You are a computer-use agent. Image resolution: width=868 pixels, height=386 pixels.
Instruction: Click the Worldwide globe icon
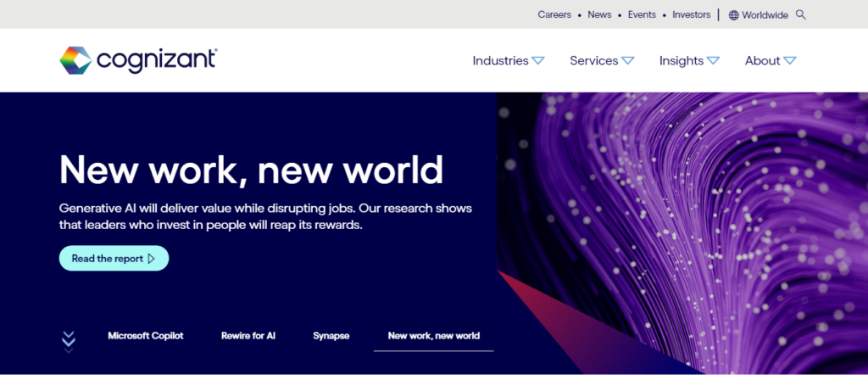point(734,15)
